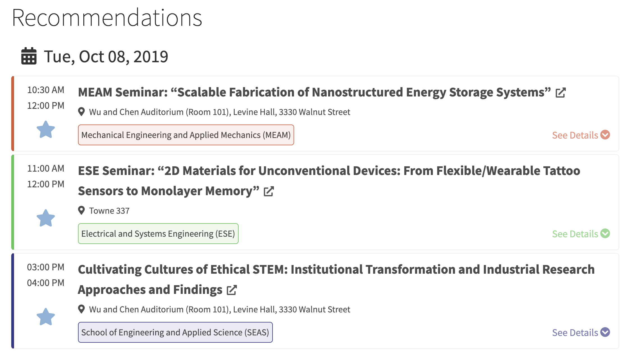Click location pin beside Towne 337
Screen dimensions: 636x364
(x=81, y=210)
